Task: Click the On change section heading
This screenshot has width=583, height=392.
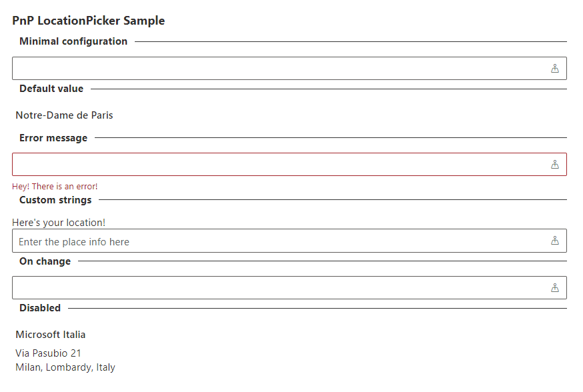Action: 45,261
